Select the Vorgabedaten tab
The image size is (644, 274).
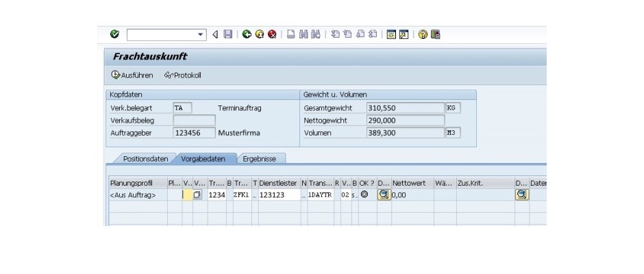click(201, 158)
